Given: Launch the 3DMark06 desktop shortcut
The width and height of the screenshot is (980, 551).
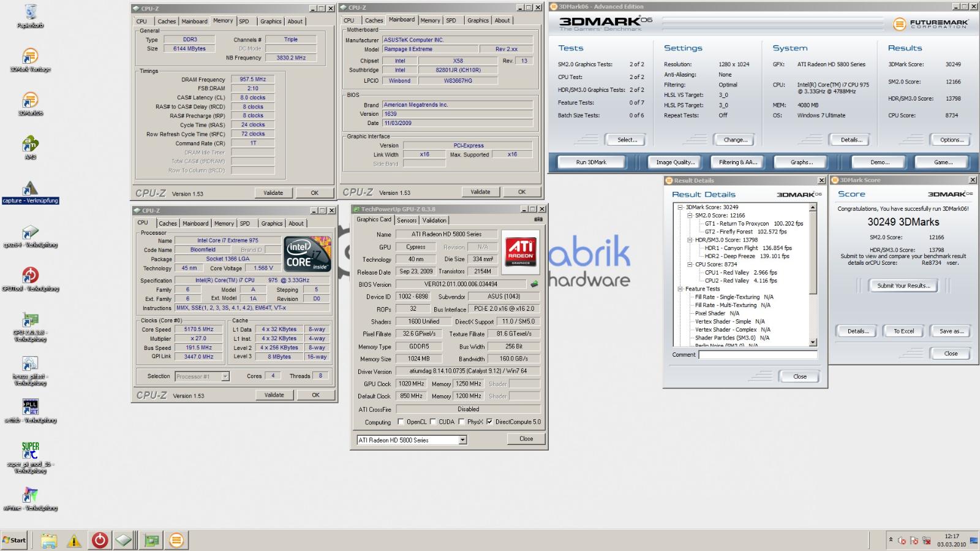Looking at the screenshot, I should tap(30, 104).
